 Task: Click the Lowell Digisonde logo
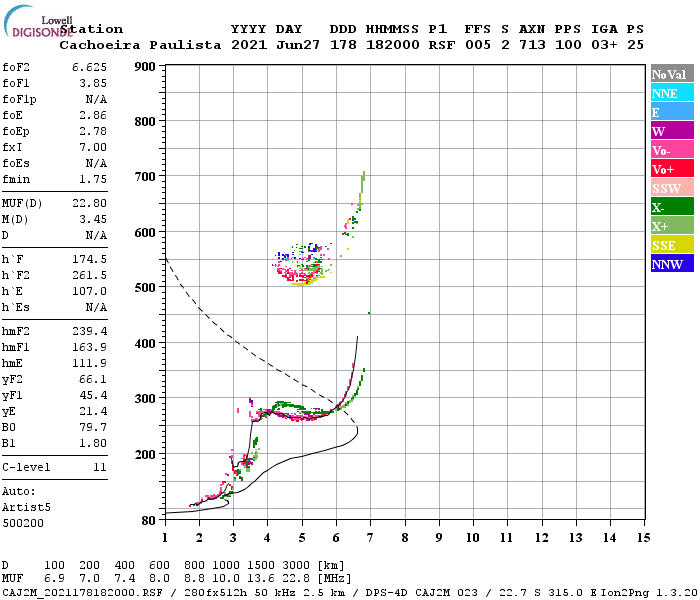(x=38, y=21)
